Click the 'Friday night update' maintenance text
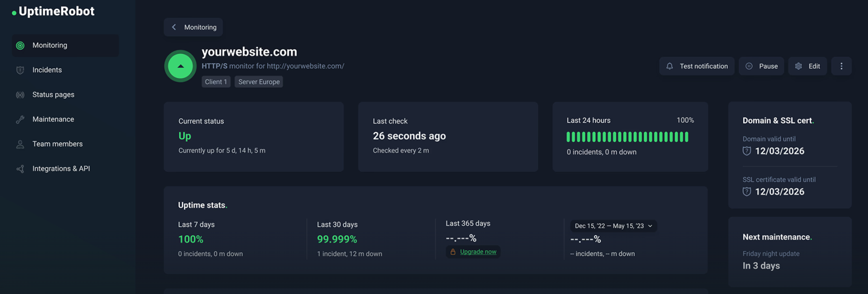The image size is (868, 294). (771, 254)
